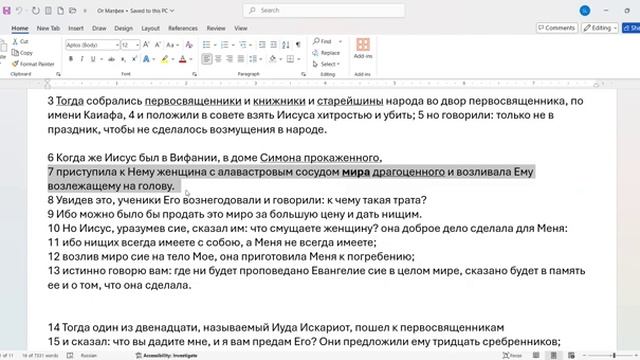Toggle underline formatting
This screenshot has width=640, height=360.
point(93,59)
